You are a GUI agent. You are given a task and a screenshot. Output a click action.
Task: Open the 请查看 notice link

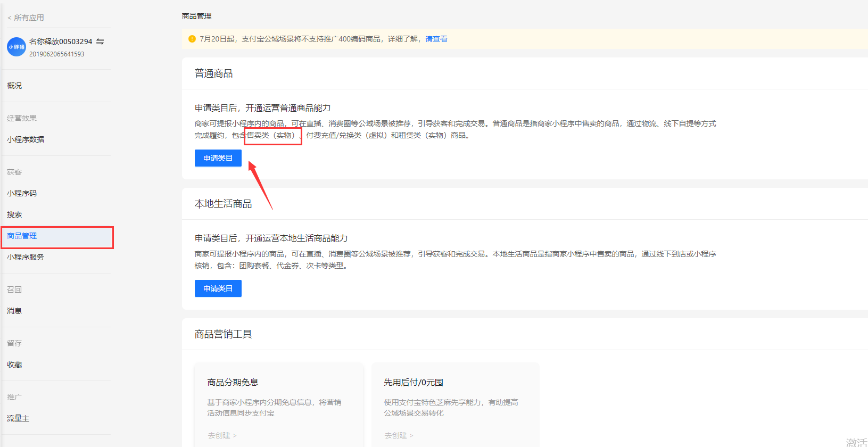(436, 39)
